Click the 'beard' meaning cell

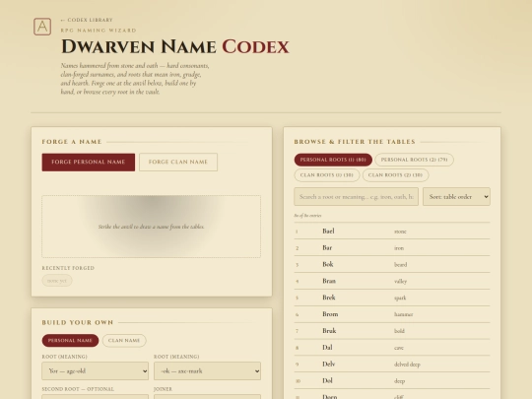400,265
